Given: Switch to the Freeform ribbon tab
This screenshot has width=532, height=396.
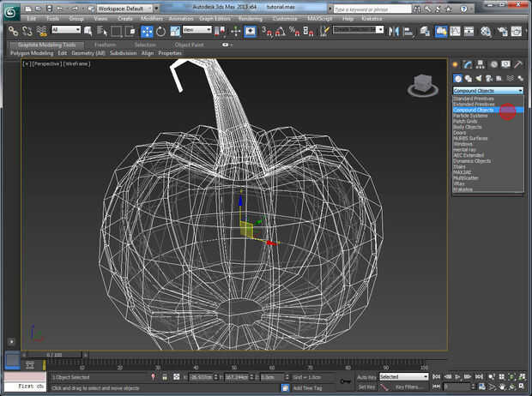Looking at the screenshot, I should pyautogui.click(x=106, y=45).
